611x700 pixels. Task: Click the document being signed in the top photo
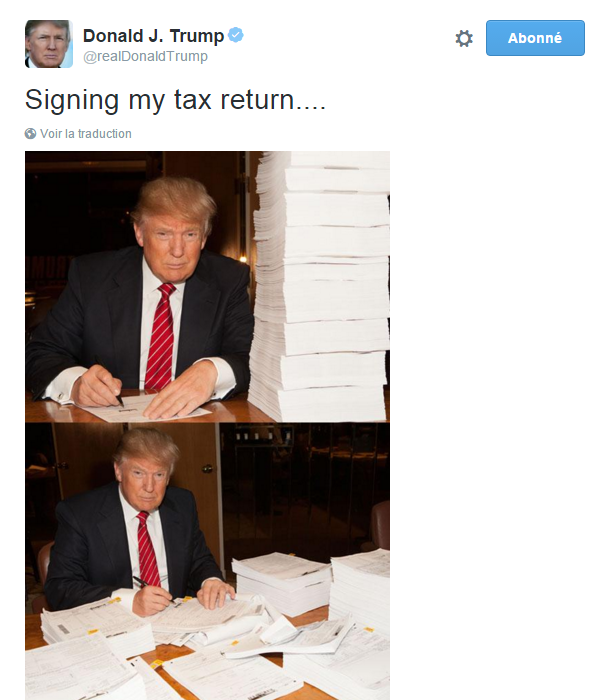pos(145,408)
